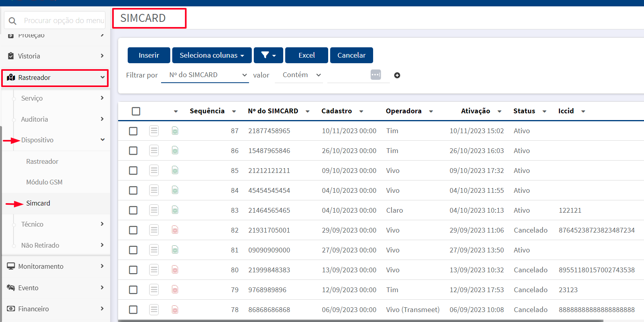Add a filter with the plus icon

pyautogui.click(x=397, y=75)
